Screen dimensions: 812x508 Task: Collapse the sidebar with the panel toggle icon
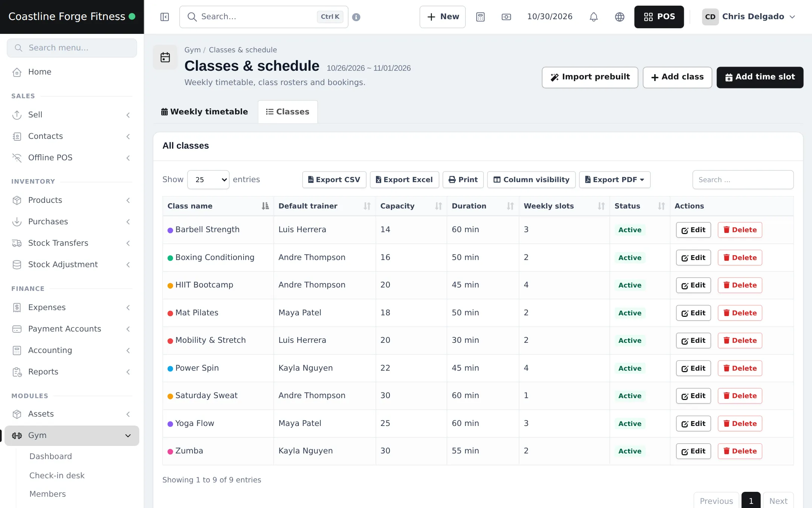(165, 17)
